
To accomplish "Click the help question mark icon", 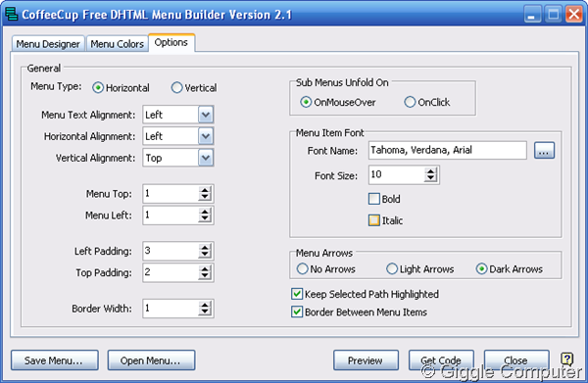I will coord(566,359).
